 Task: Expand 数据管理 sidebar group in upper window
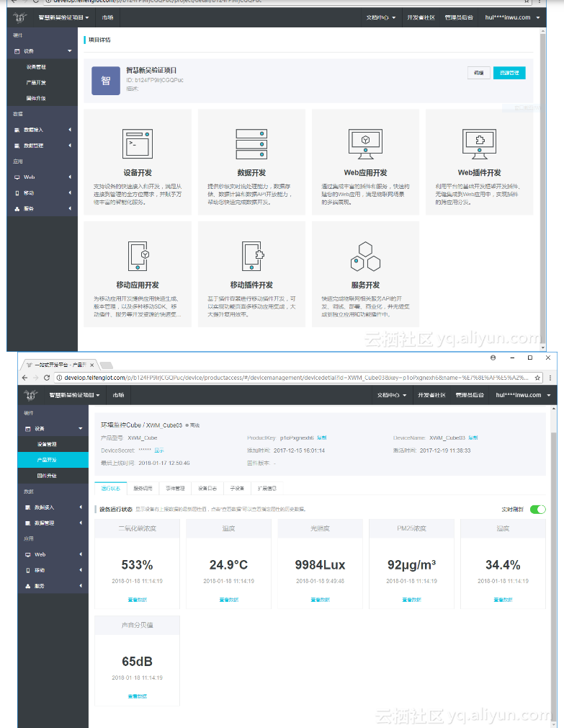pyautogui.click(x=70, y=146)
